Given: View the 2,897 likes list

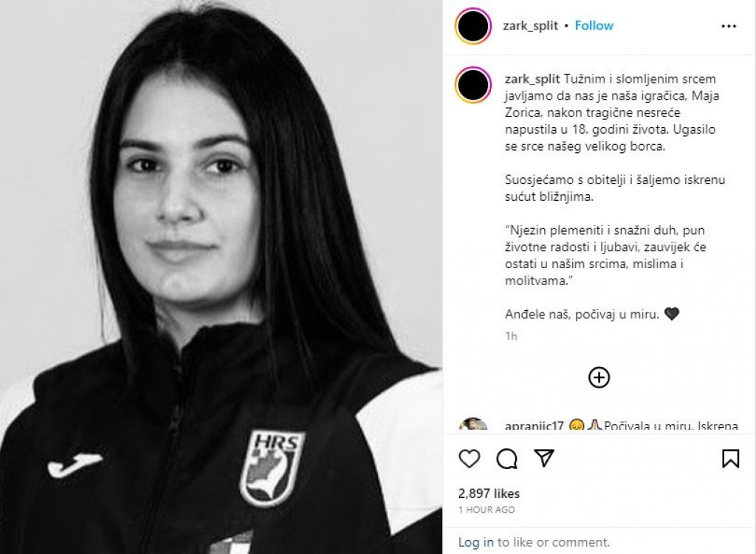Looking at the screenshot, I should point(489,493).
